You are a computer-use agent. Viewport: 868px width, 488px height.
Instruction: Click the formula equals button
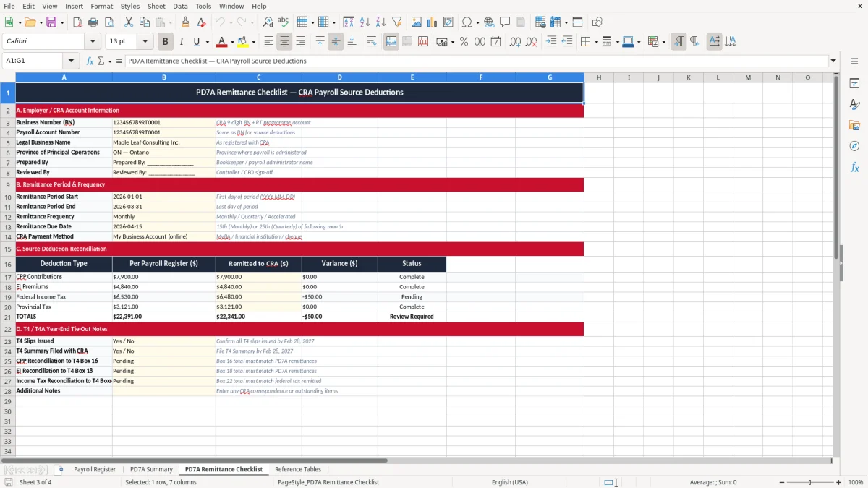119,61
